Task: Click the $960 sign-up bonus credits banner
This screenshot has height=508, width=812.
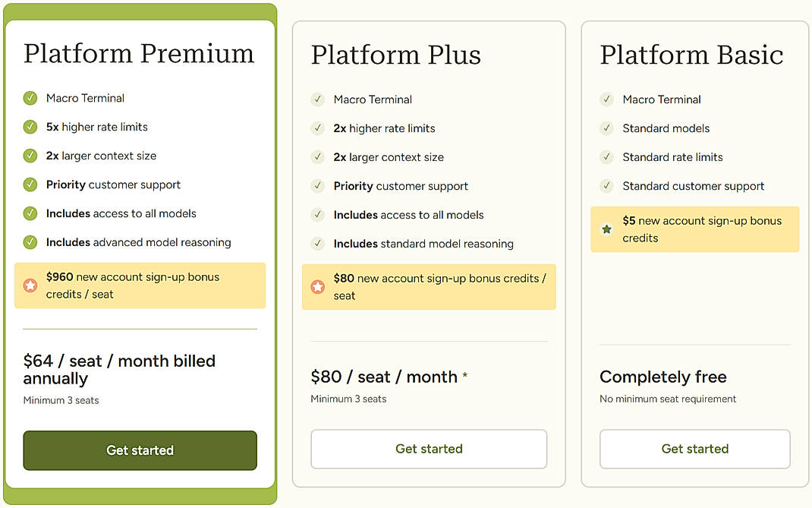Action: click(x=140, y=286)
